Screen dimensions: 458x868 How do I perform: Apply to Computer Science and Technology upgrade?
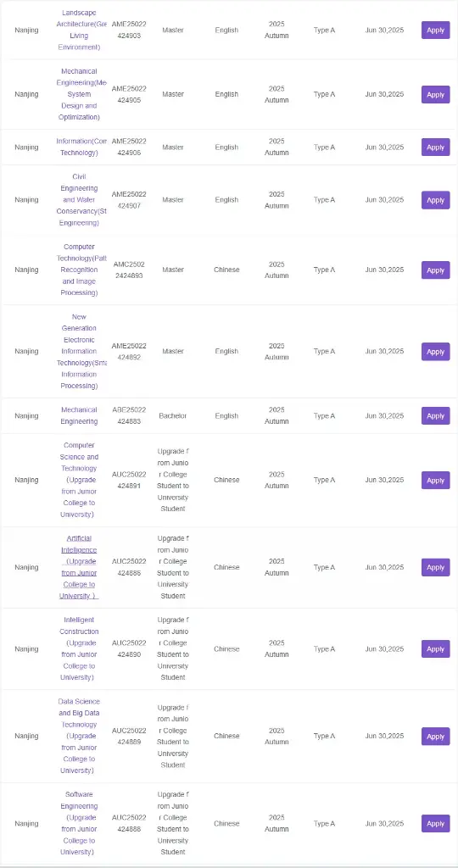click(x=435, y=480)
